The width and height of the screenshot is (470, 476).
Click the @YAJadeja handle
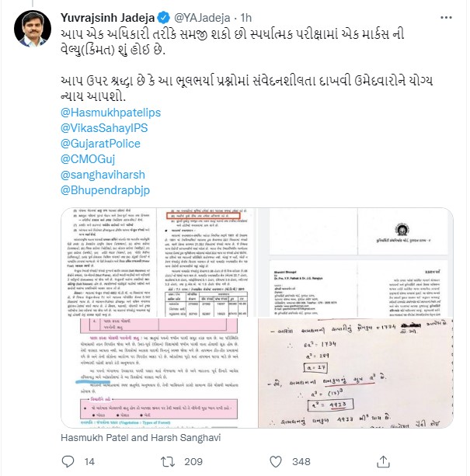point(202,18)
